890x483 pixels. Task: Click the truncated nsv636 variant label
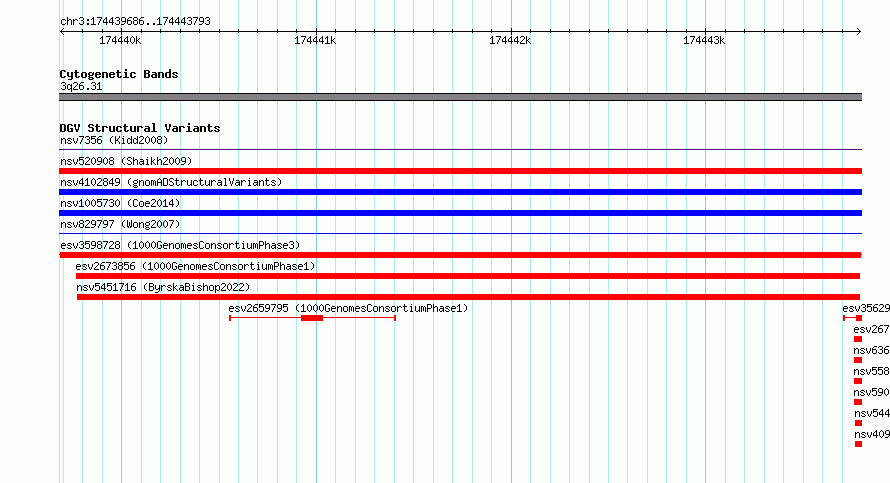871,350
